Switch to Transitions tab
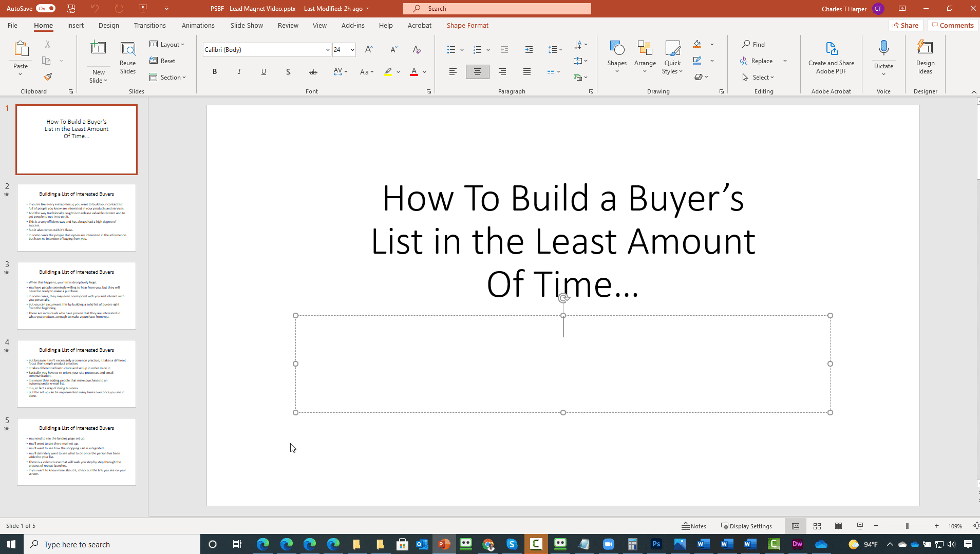The height and width of the screenshot is (554, 980). 149,25
